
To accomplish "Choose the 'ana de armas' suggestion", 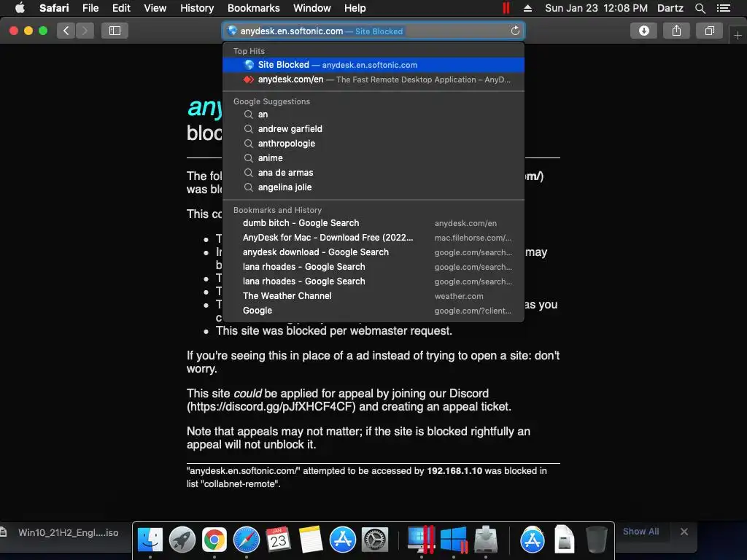I will tap(373, 173).
